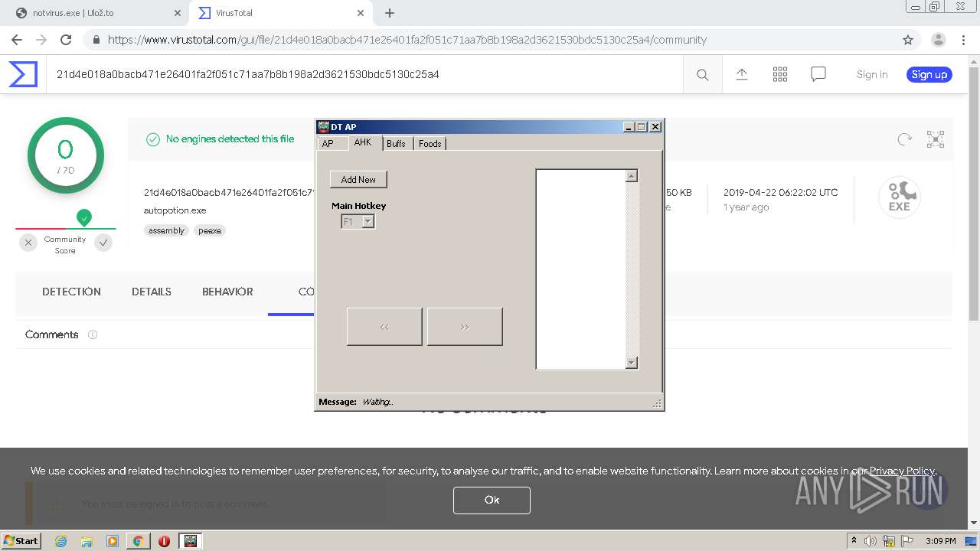Open the DETECTION tab
The width and height of the screenshot is (980, 551).
pos(71,292)
